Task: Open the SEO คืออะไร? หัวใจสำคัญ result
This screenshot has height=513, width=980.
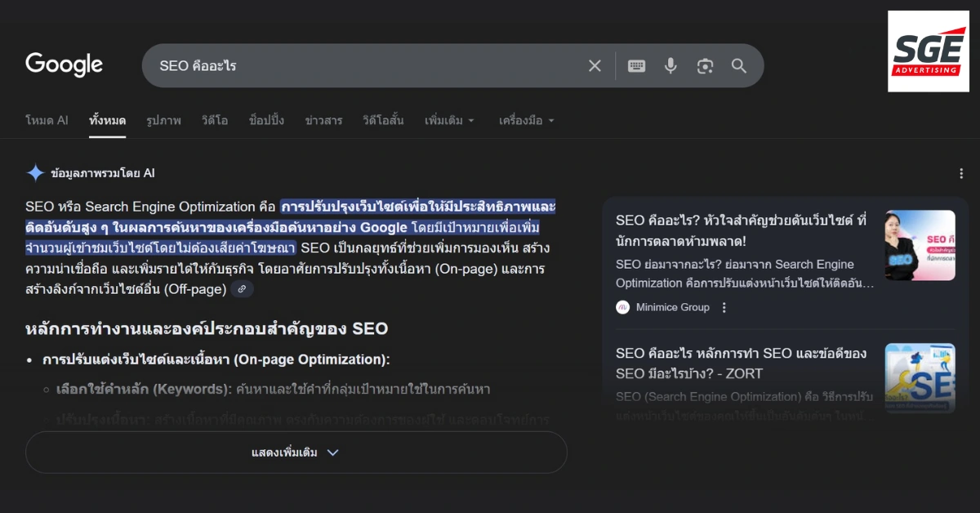Action: point(741,230)
